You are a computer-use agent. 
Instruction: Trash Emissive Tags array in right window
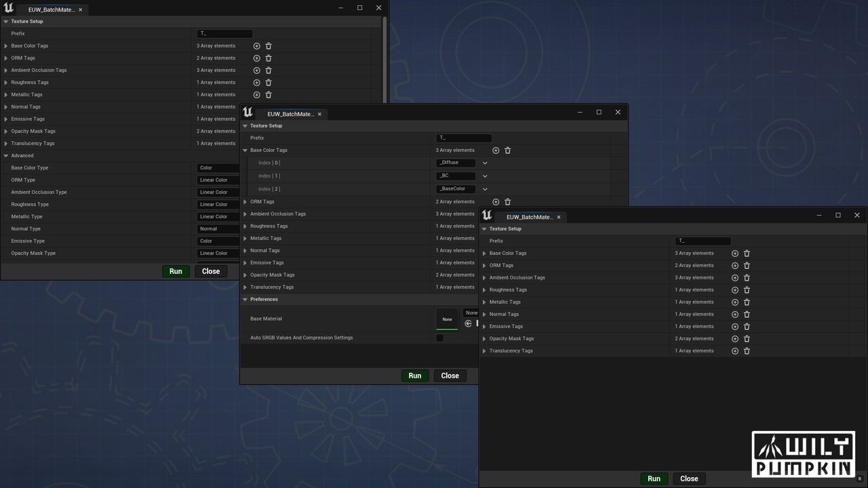[747, 327]
